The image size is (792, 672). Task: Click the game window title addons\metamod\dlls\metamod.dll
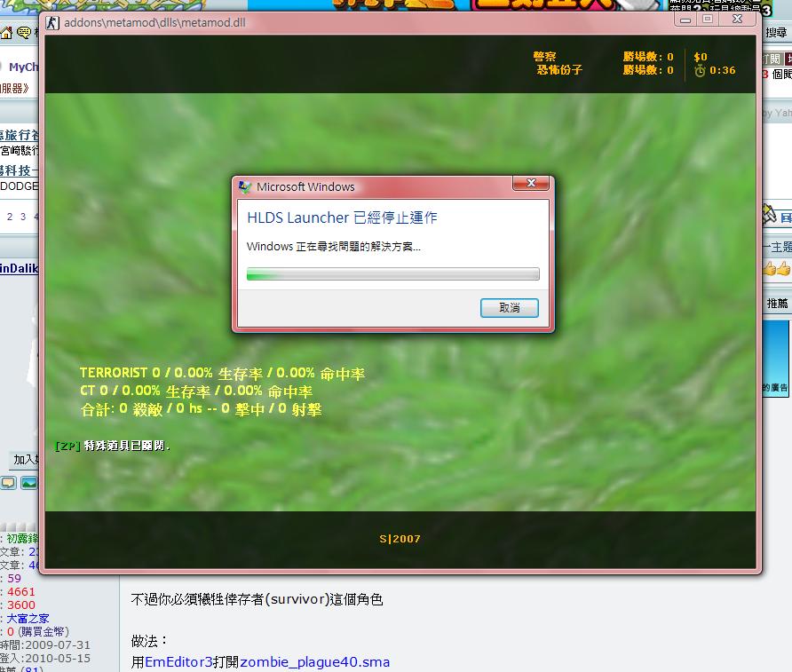click(x=154, y=23)
